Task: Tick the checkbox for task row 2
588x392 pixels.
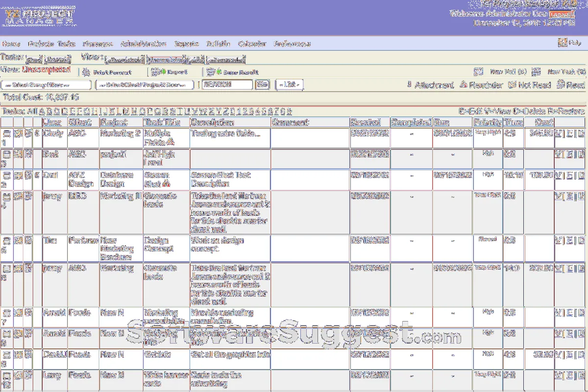Action: tap(6, 155)
